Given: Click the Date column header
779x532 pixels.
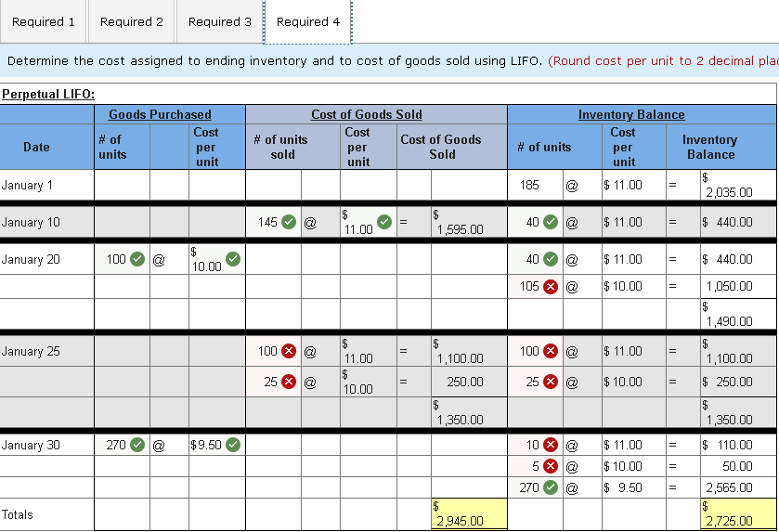Looking at the screenshot, I should pyautogui.click(x=36, y=147).
